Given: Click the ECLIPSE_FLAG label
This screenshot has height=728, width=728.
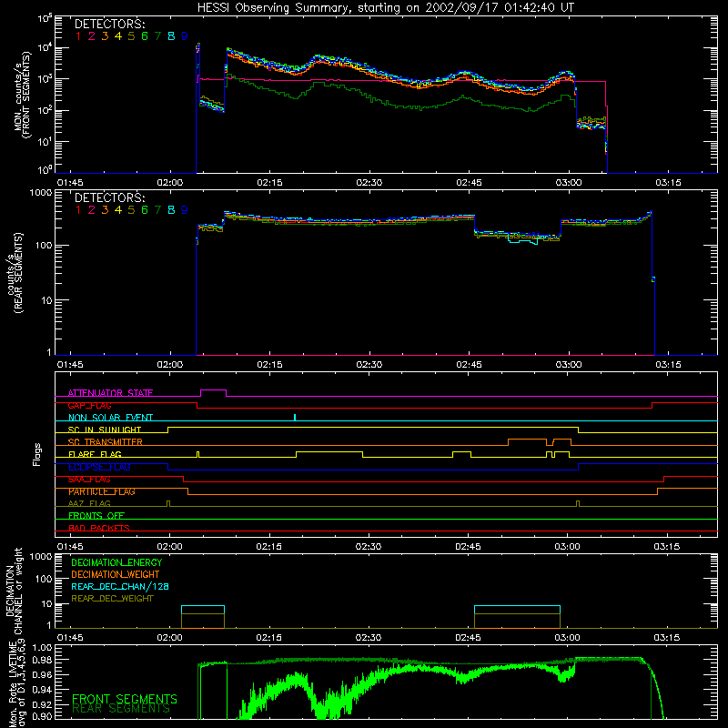Looking at the screenshot, I should [99, 467].
